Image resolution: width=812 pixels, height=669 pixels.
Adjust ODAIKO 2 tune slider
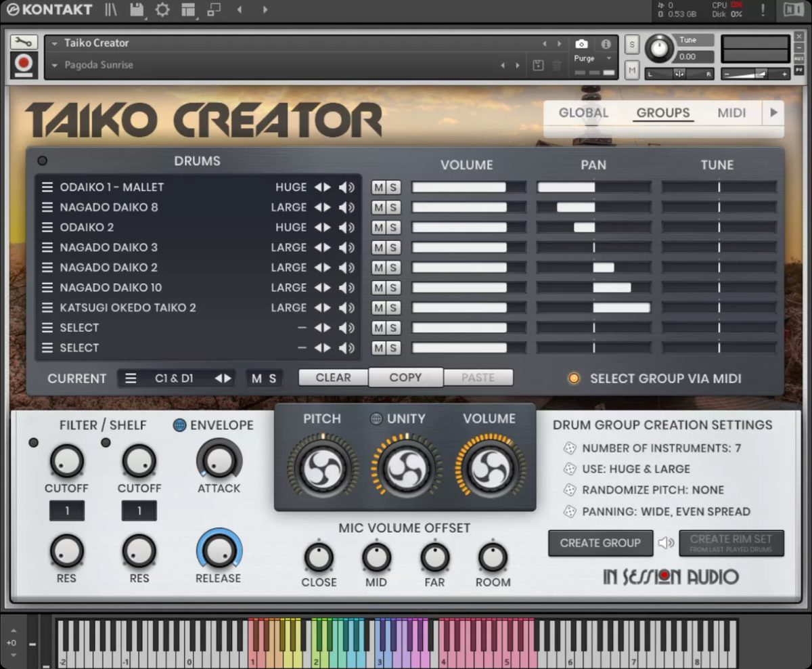(x=719, y=228)
